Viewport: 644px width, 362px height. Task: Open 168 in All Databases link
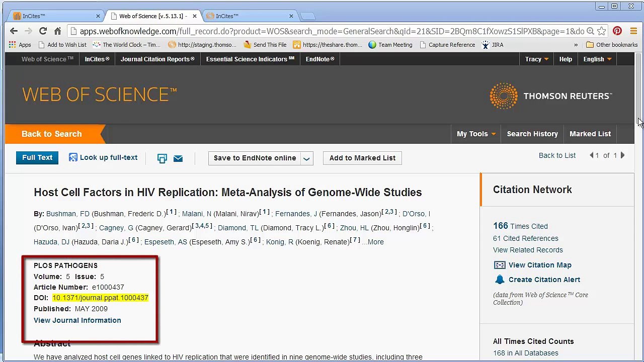click(x=525, y=353)
